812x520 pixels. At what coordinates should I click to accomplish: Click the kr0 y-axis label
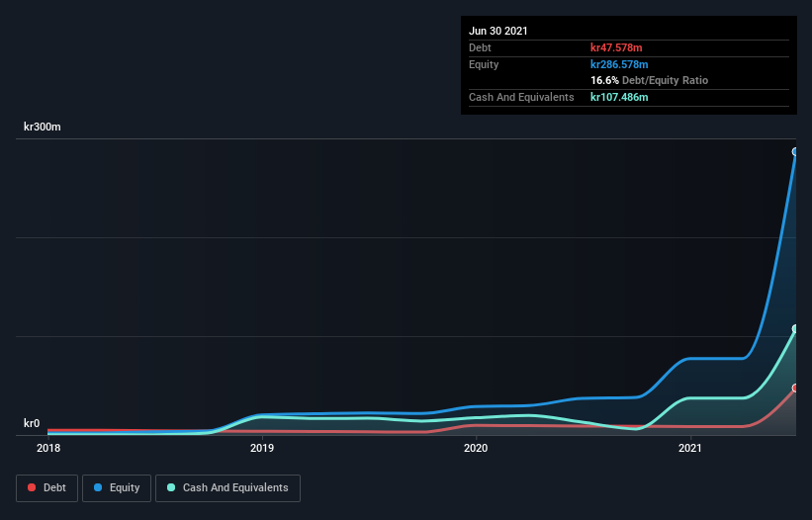[x=32, y=423]
